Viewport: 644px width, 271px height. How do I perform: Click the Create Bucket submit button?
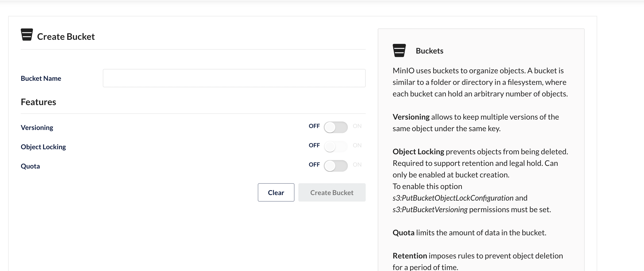(x=332, y=193)
